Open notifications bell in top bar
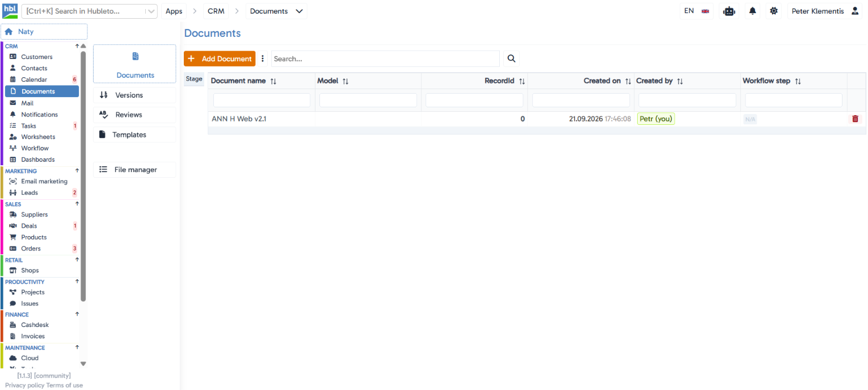This screenshot has height=390, width=868. (753, 11)
